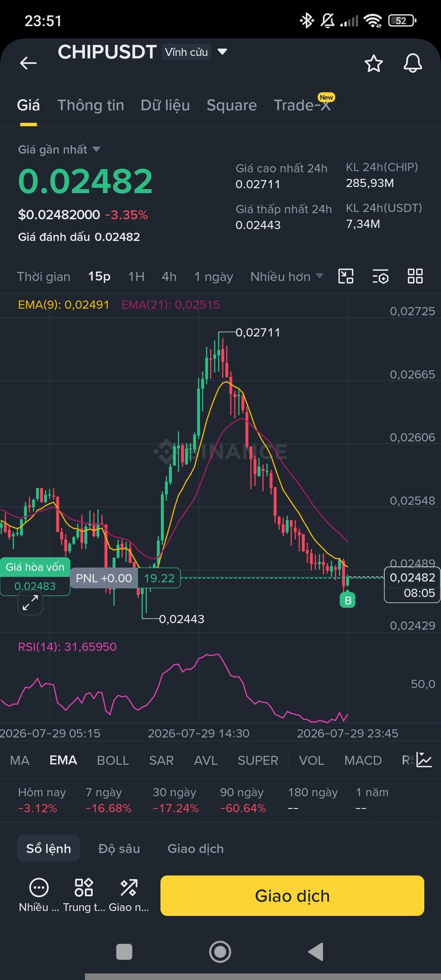Select 4h timeframe
The height and width of the screenshot is (980, 441).
(x=169, y=277)
